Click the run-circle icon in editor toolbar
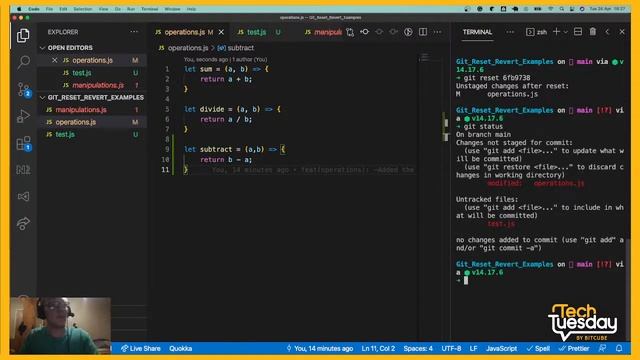This screenshot has width=640, height=360. (408, 32)
